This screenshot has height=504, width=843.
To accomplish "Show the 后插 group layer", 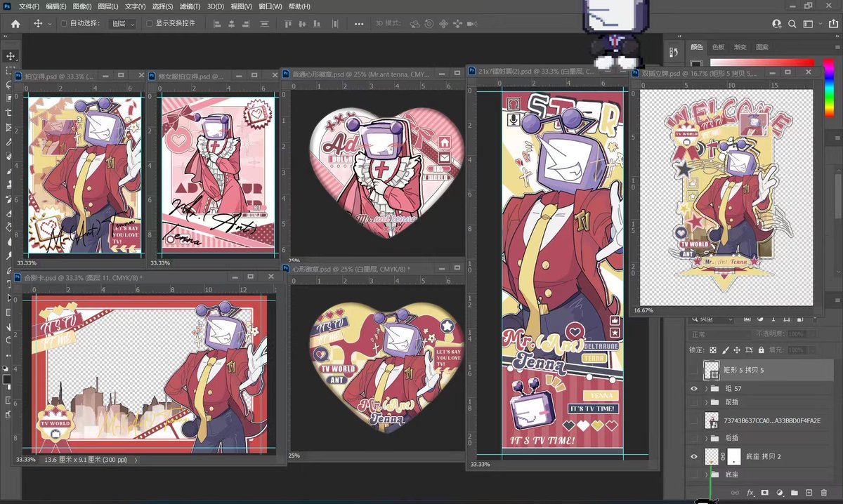I will [694, 438].
